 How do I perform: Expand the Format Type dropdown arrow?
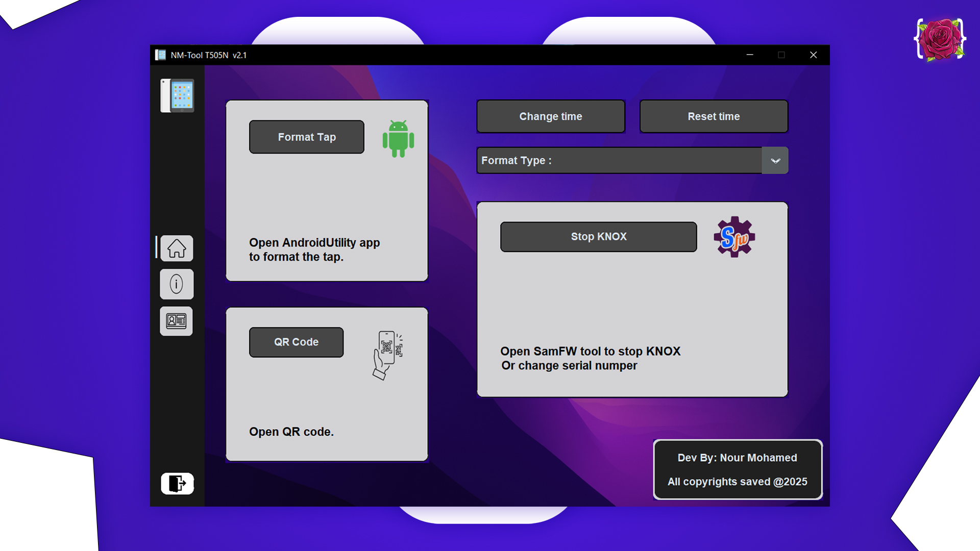tap(775, 161)
